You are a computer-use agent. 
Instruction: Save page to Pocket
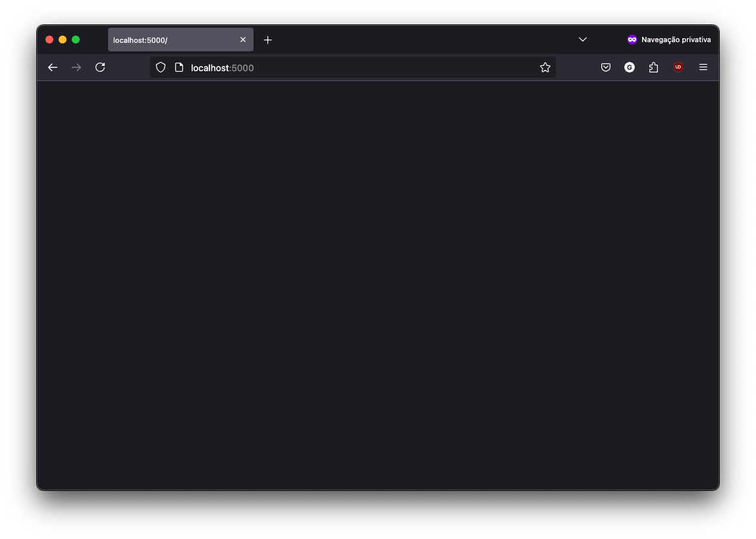coord(606,67)
